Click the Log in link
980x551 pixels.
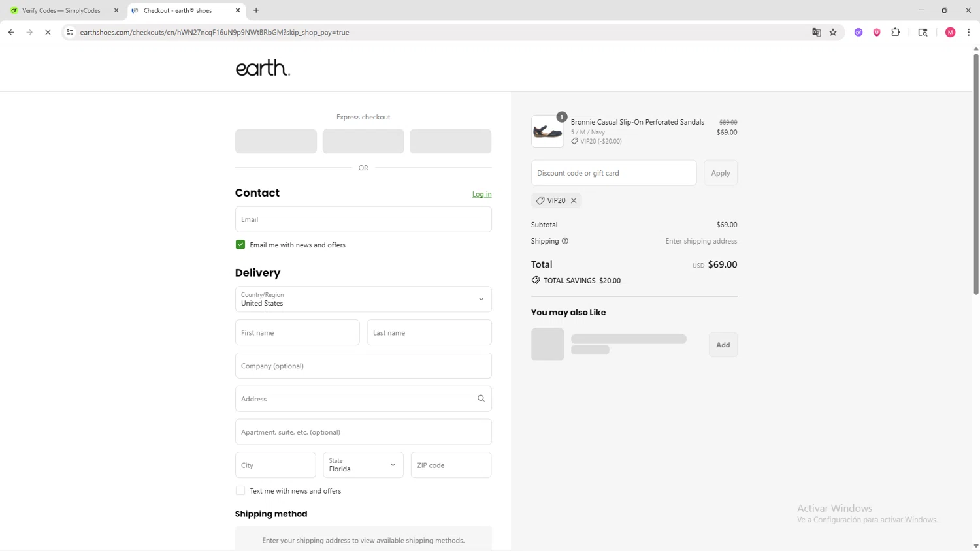pyautogui.click(x=482, y=194)
